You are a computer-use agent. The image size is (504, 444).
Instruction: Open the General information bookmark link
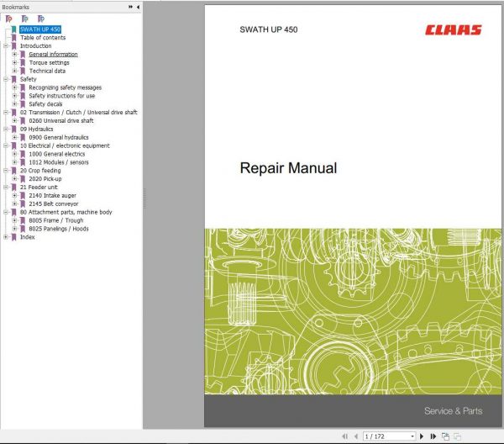53,55
